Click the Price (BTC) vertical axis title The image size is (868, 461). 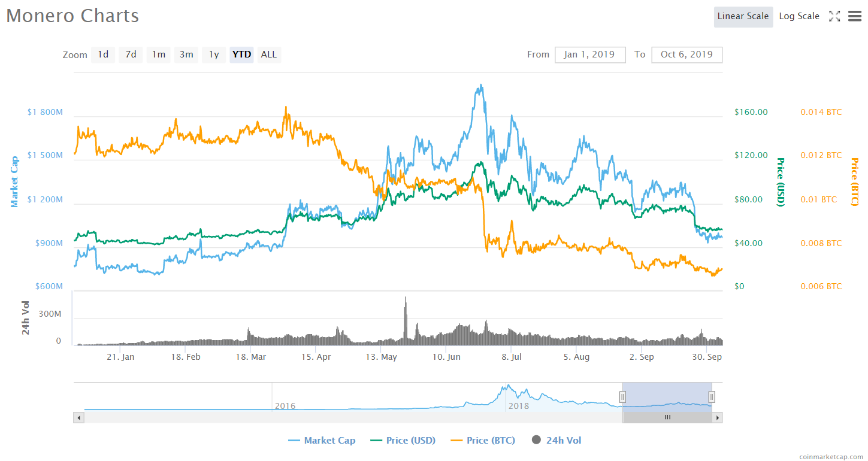[x=854, y=182]
